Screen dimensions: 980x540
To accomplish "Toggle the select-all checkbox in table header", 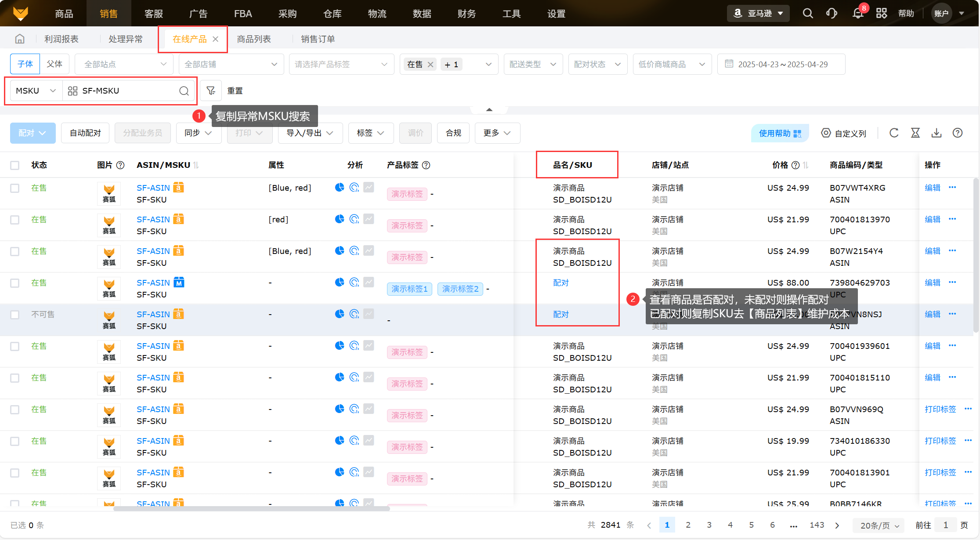I will point(15,165).
